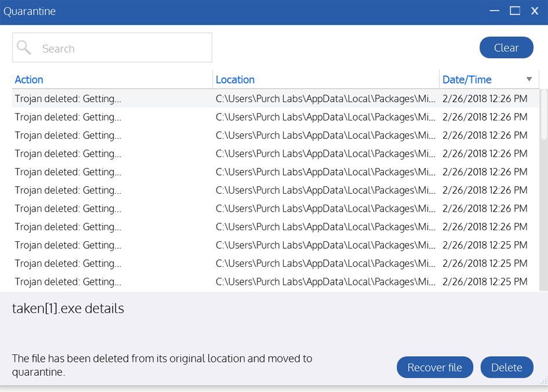Click the magnifying glass search icon
The width and height of the screenshot is (548, 392).
point(24,48)
